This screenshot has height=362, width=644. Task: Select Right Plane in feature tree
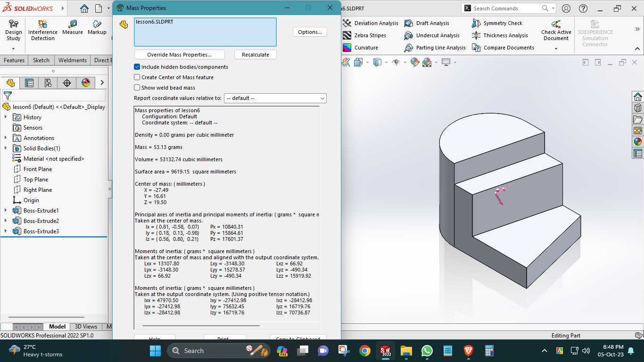point(38,190)
